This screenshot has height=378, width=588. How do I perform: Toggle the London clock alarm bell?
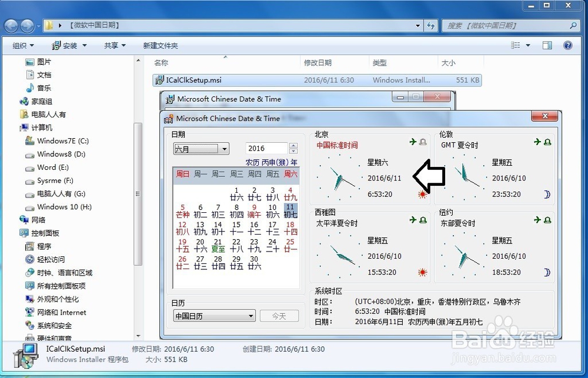tap(547, 142)
